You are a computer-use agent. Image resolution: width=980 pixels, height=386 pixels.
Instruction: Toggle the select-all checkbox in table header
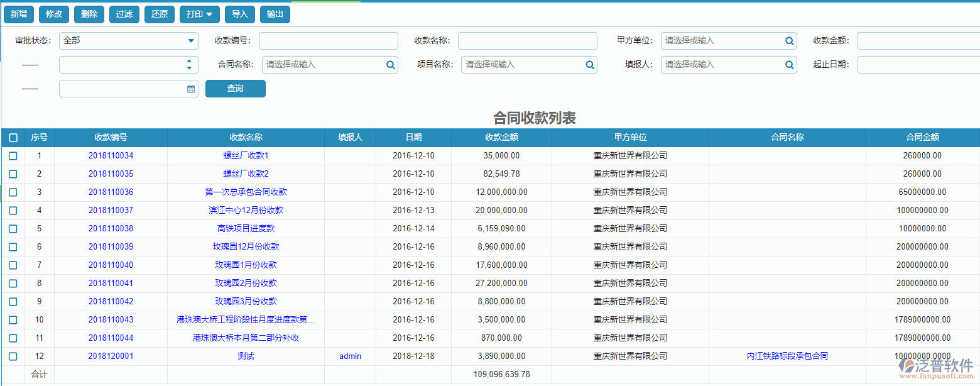(13, 136)
